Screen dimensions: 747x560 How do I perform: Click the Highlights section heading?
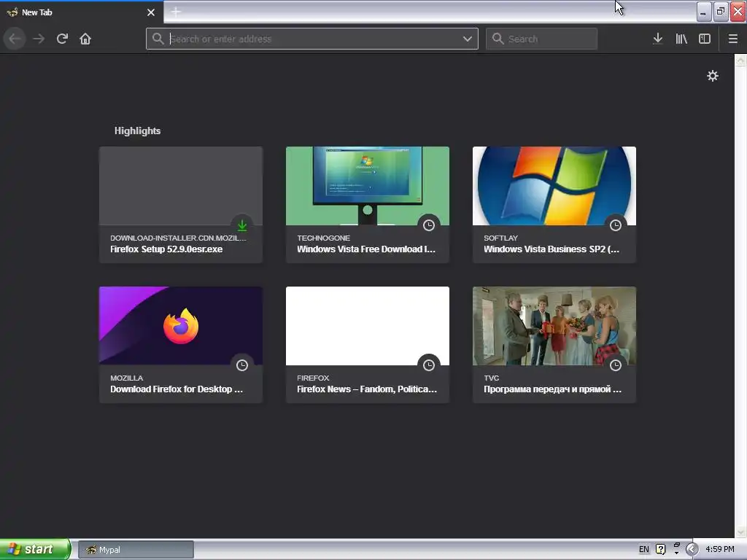tap(137, 131)
